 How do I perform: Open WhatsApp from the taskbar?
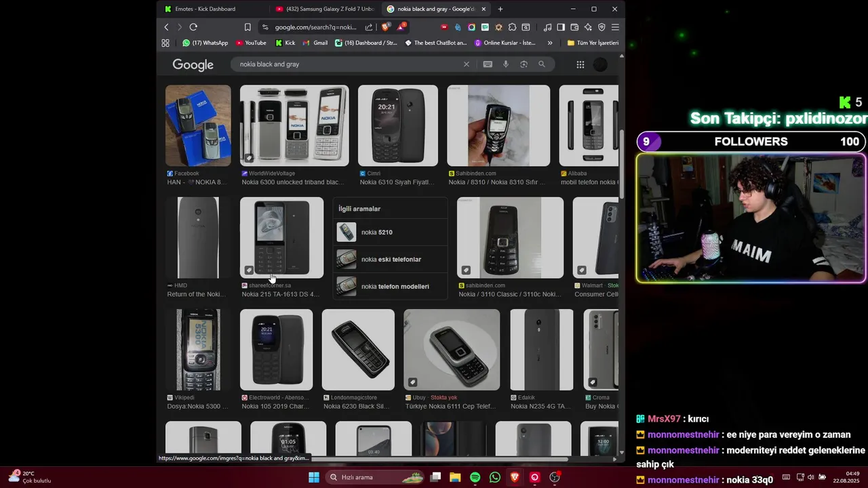(x=494, y=477)
